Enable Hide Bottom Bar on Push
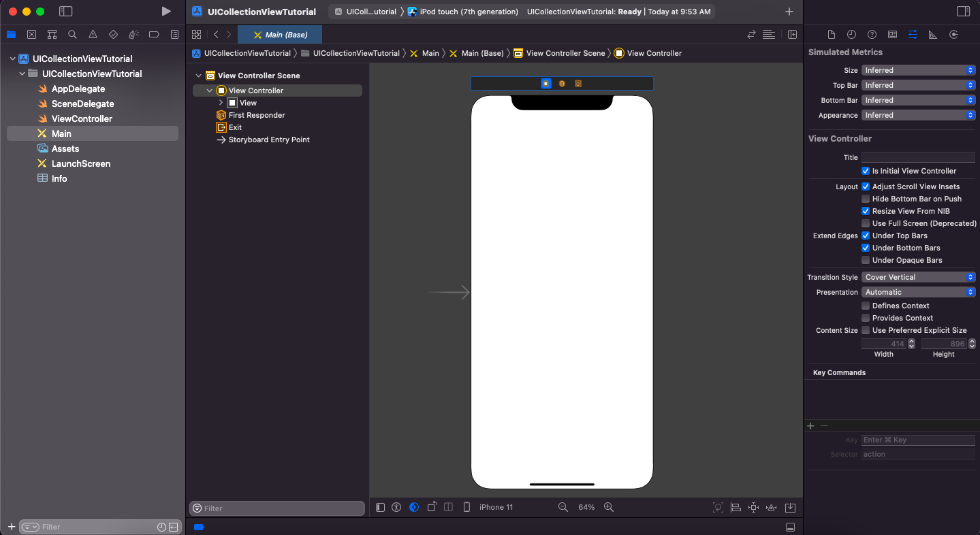980x535 pixels. tap(866, 199)
